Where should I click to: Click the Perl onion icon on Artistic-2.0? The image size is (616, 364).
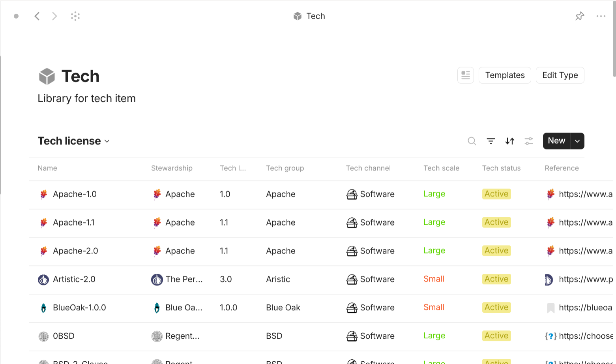click(43, 279)
